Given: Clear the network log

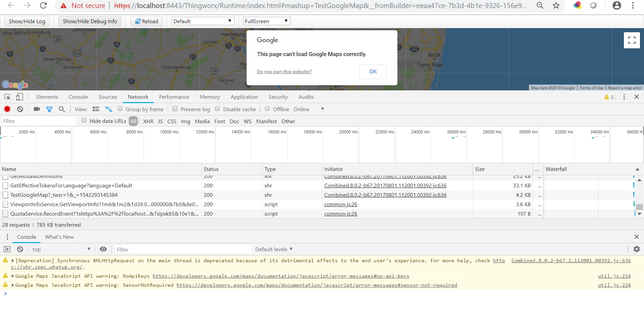Looking at the screenshot, I should pos(20,109).
